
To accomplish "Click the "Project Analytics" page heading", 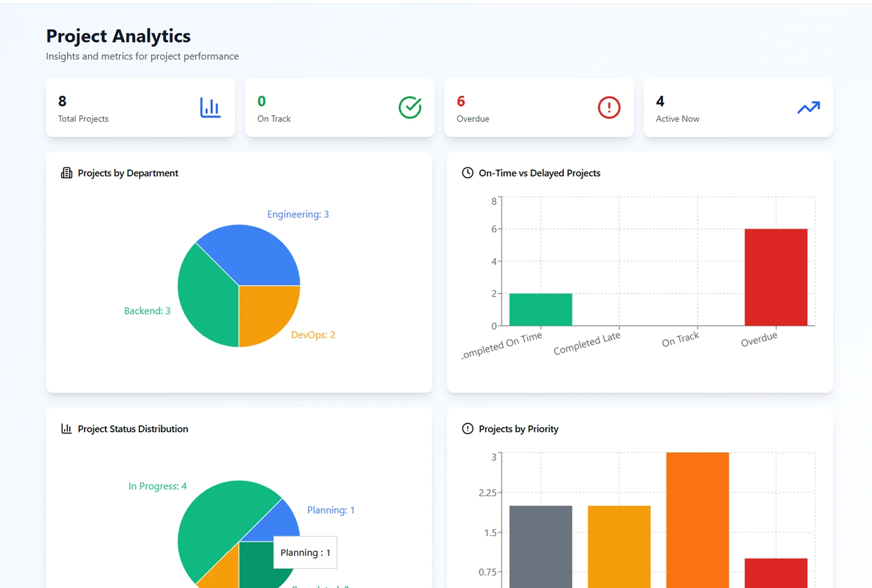I will pos(118,36).
